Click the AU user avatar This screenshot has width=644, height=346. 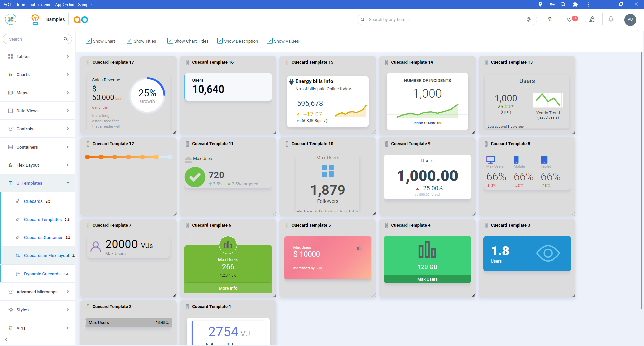point(630,20)
